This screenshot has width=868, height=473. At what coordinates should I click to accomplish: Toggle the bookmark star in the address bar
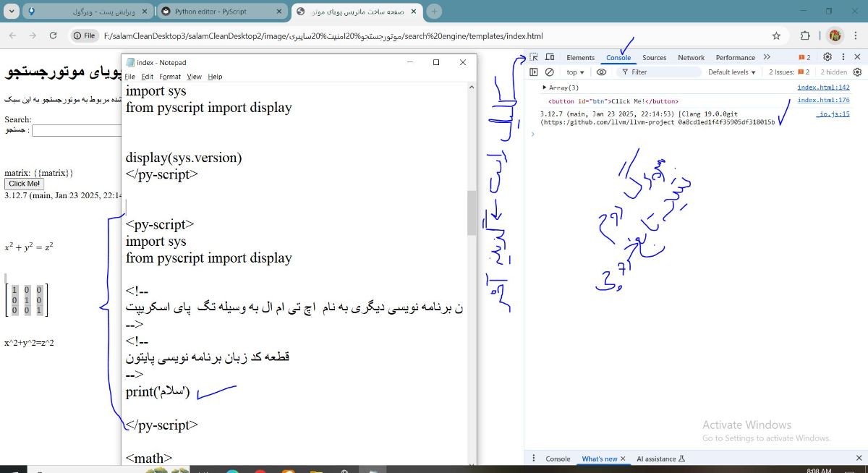776,35
